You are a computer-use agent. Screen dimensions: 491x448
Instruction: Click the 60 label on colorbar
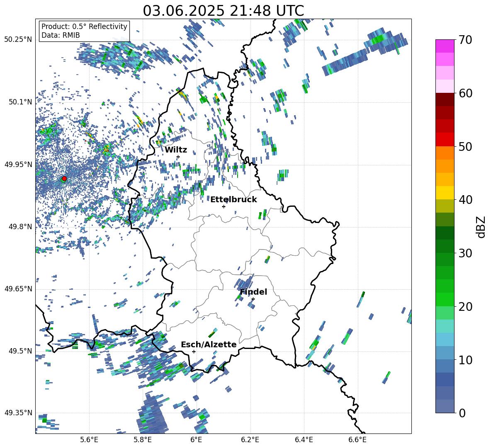pyautogui.click(x=465, y=93)
